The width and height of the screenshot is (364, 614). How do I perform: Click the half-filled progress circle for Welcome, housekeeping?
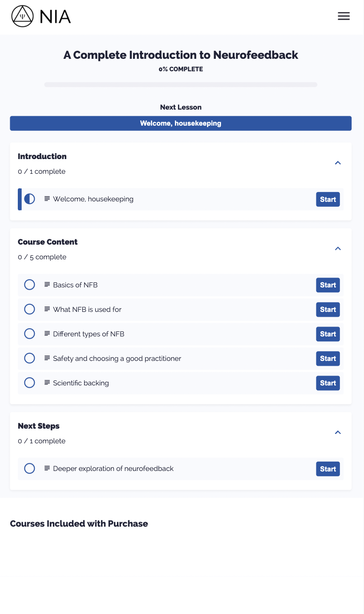[29, 199]
